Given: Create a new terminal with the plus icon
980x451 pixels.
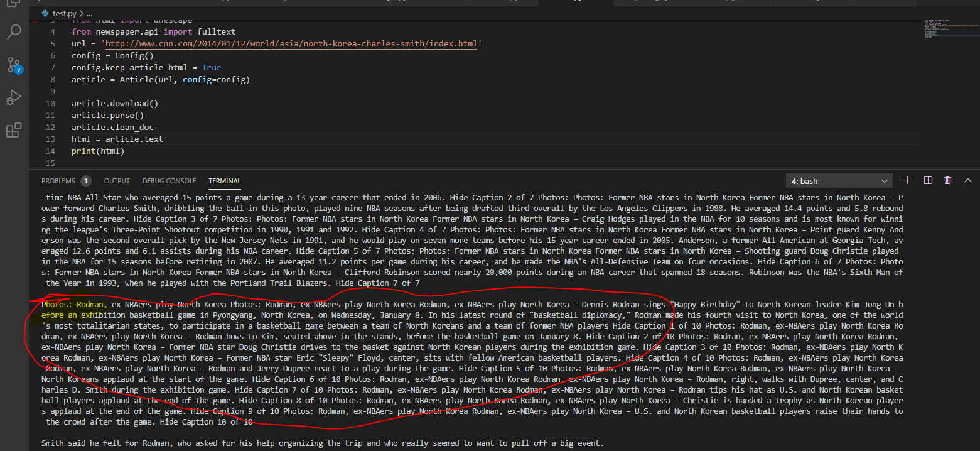Looking at the screenshot, I should [x=907, y=180].
